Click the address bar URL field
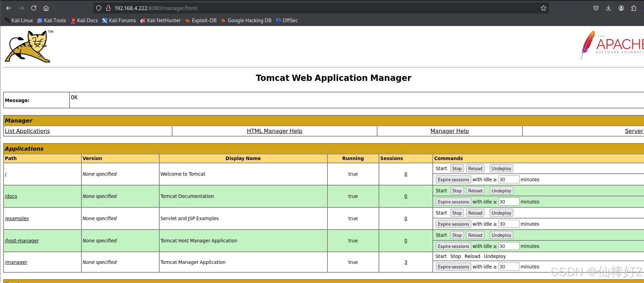The image size is (644, 283). 321,8
